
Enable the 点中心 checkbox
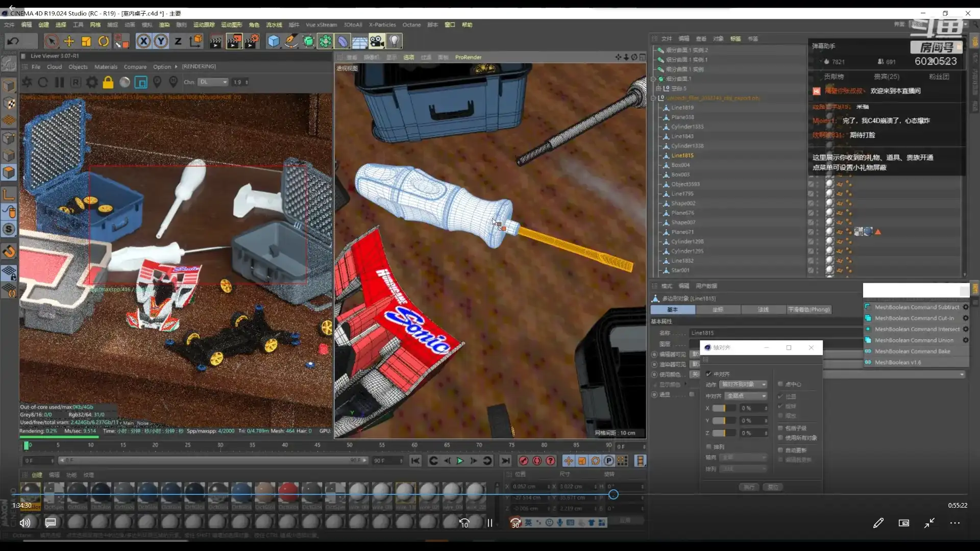[x=780, y=384]
